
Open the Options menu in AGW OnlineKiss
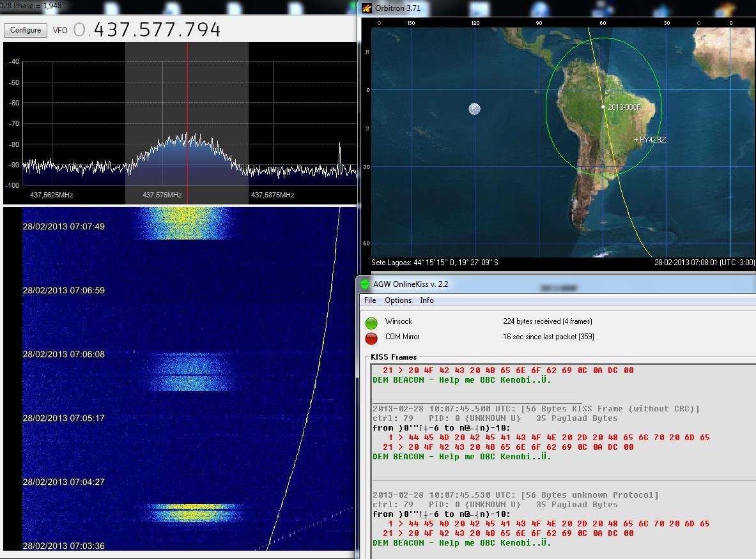point(398,300)
